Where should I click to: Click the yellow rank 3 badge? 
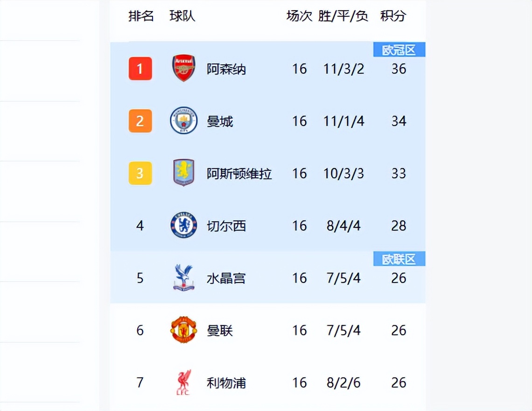click(140, 173)
